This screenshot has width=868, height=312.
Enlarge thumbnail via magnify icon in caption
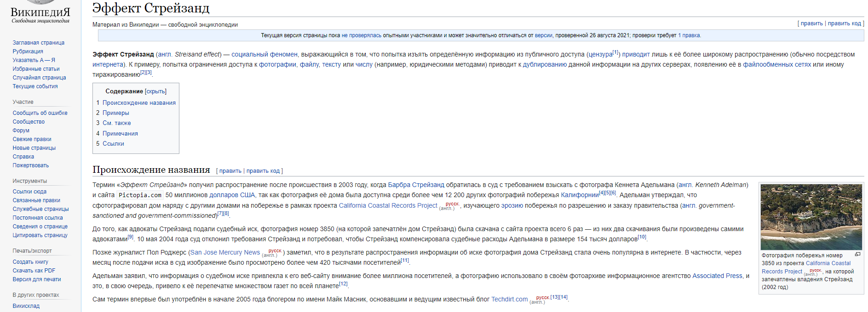(857, 254)
